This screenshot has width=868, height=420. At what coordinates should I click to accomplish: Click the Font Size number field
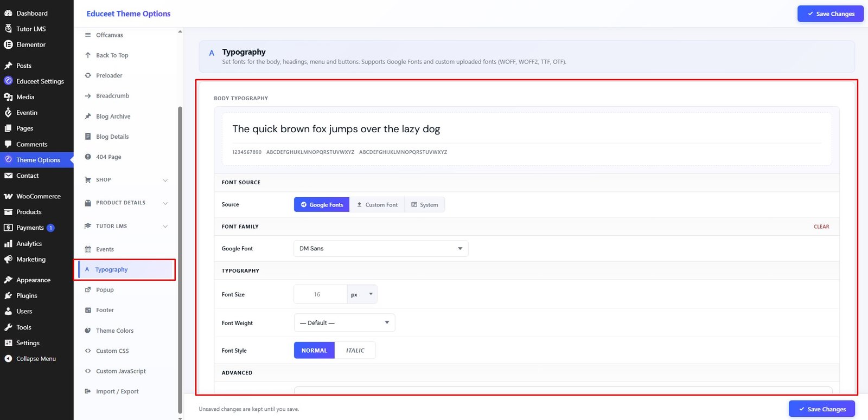(x=320, y=294)
